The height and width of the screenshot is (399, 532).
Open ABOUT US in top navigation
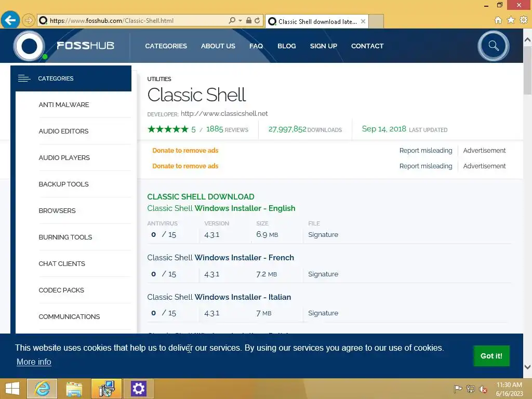coord(218,46)
